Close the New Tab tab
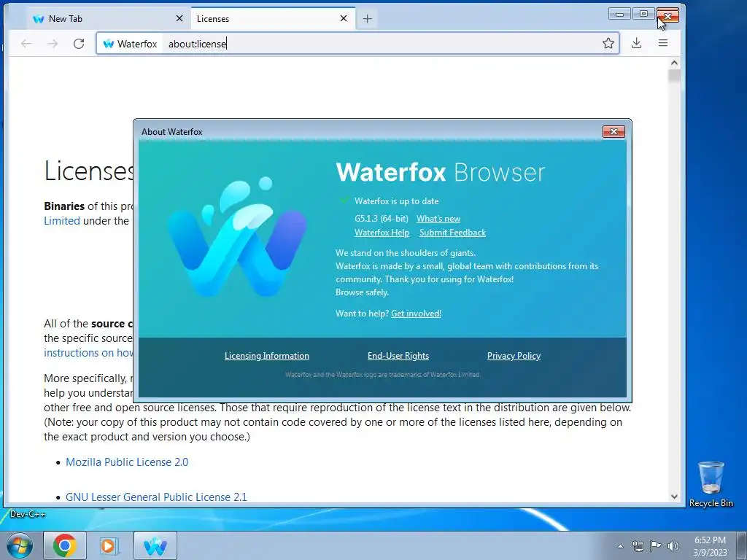 pyautogui.click(x=179, y=18)
